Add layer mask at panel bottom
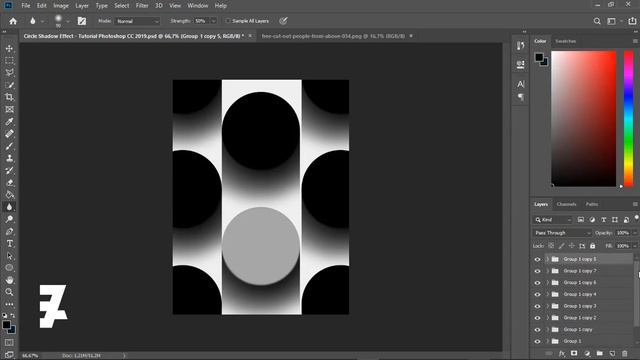Viewport: 640px width, 360px height. coord(574,353)
